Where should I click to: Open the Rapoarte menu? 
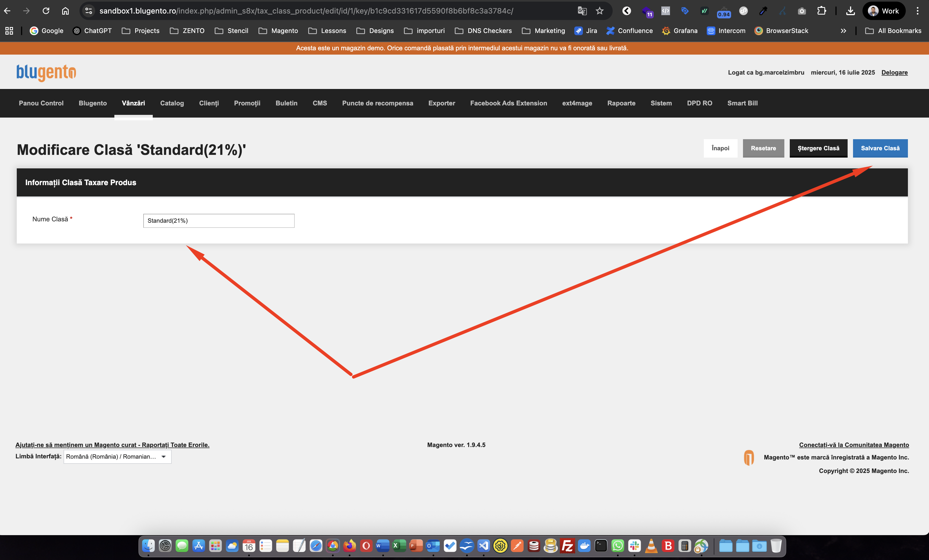[621, 103]
